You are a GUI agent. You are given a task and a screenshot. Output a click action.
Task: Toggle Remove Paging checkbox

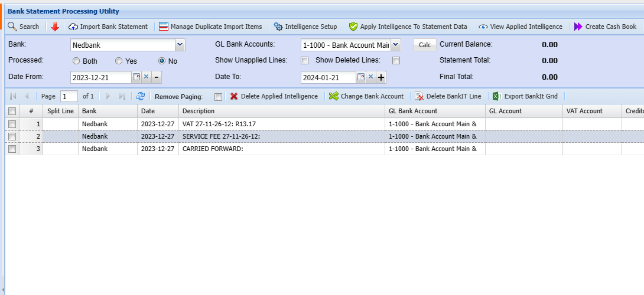[219, 97]
